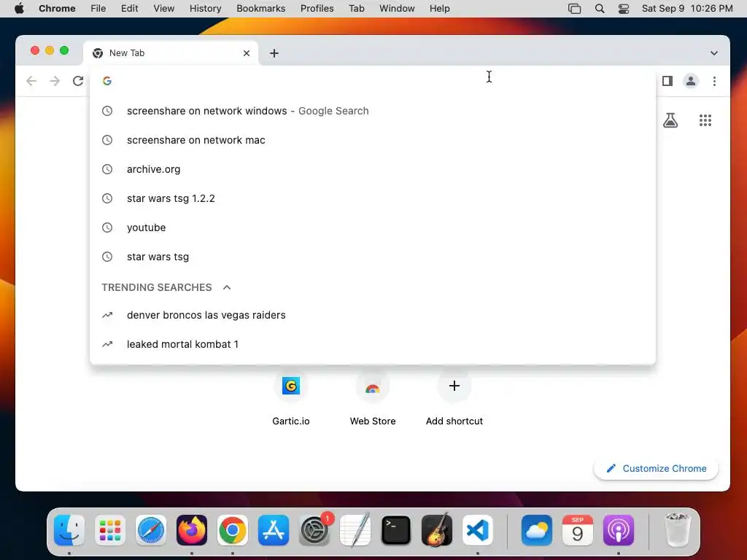Image resolution: width=747 pixels, height=560 pixels.
Task: Open the Help menu
Action: pos(439,9)
